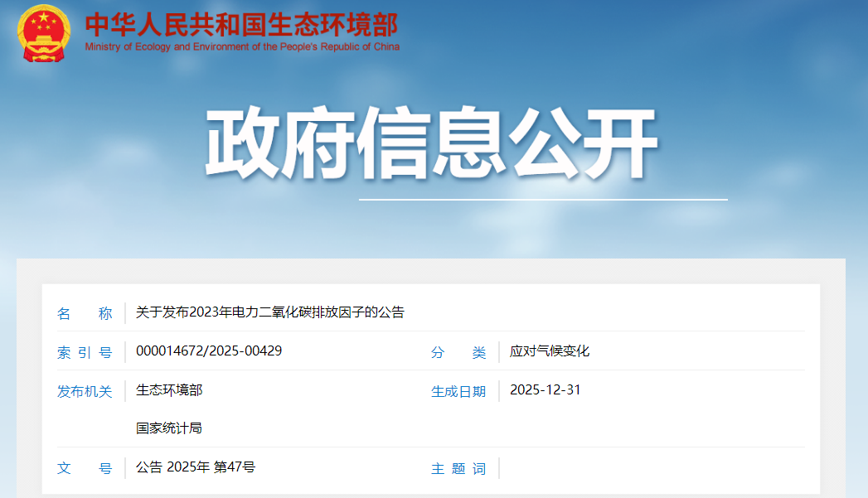This screenshot has height=498, width=868.
Task: Open the 应对气候变化 category
Action: (x=550, y=351)
